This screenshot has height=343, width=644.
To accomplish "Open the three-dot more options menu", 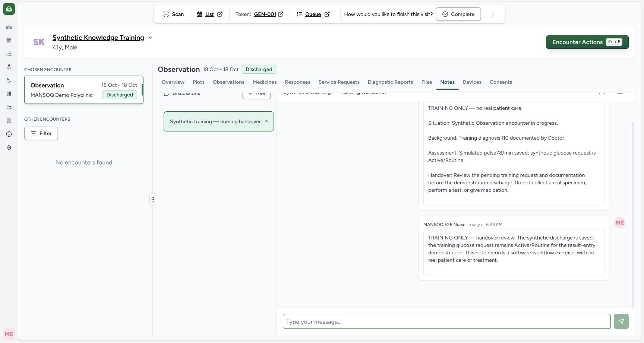I will (x=493, y=14).
